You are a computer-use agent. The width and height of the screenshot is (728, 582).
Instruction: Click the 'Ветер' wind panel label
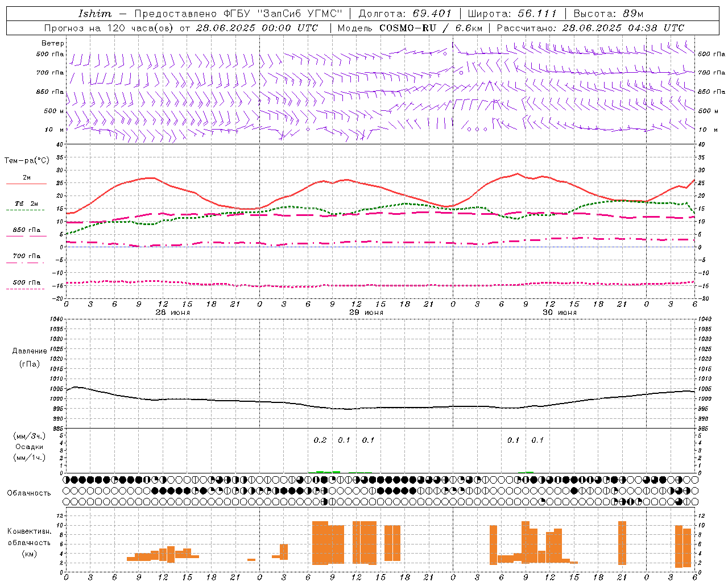tap(53, 43)
